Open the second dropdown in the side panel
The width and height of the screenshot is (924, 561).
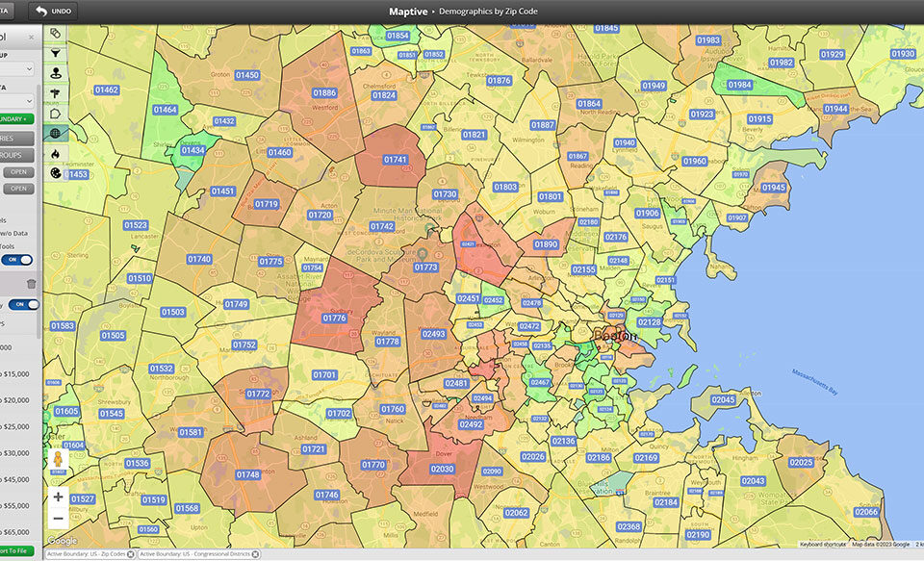pos(17,101)
